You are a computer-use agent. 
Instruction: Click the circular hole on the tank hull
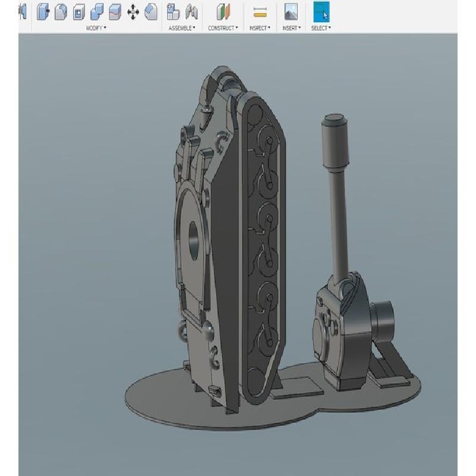point(193,237)
